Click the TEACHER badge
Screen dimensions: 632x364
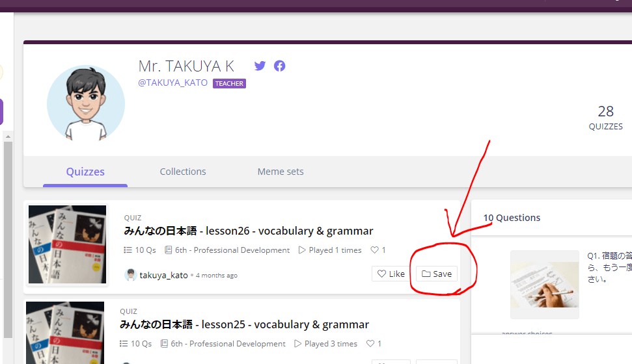tap(229, 83)
